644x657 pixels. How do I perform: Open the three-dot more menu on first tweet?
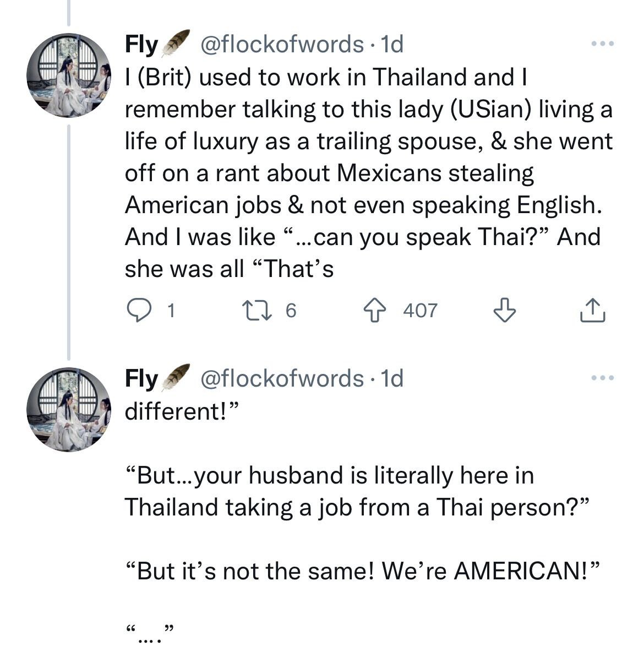603,44
